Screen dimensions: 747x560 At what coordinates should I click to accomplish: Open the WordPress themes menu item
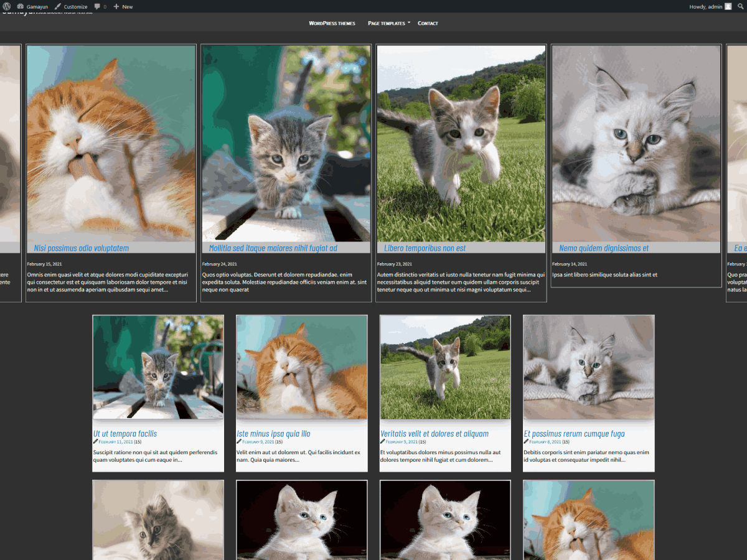[x=332, y=23]
